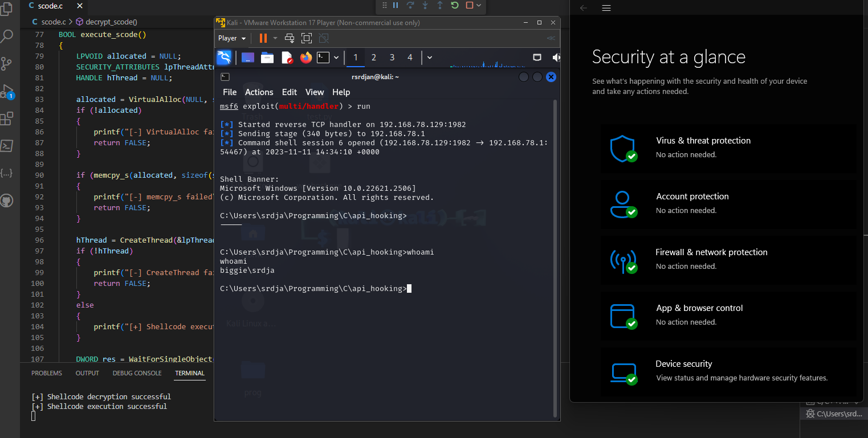Viewport: 868px width, 438px height.
Task: Open the curly-braces activity bar icon
Action: point(7,173)
